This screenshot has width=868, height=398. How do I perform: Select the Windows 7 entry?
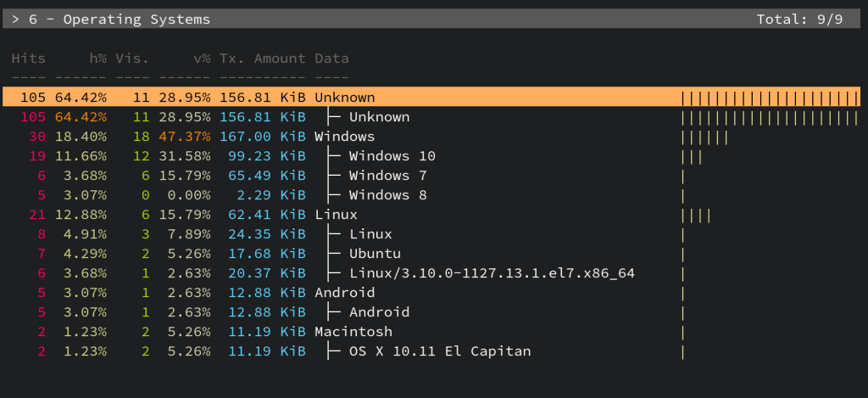(x=387, y=176)
